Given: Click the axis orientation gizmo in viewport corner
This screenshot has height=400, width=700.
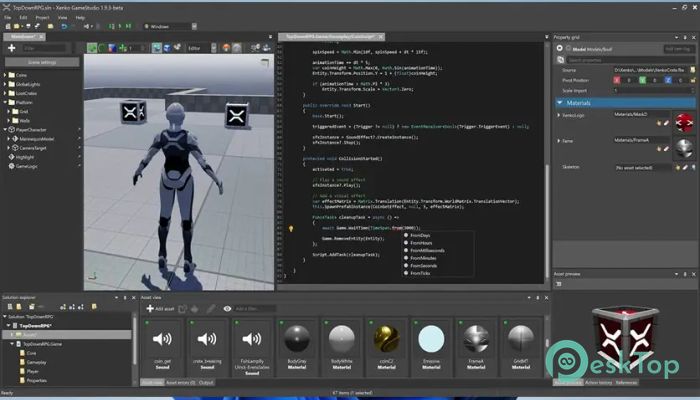Looking at the screenshot, I should pyautogui.click(x=92, y=277).
